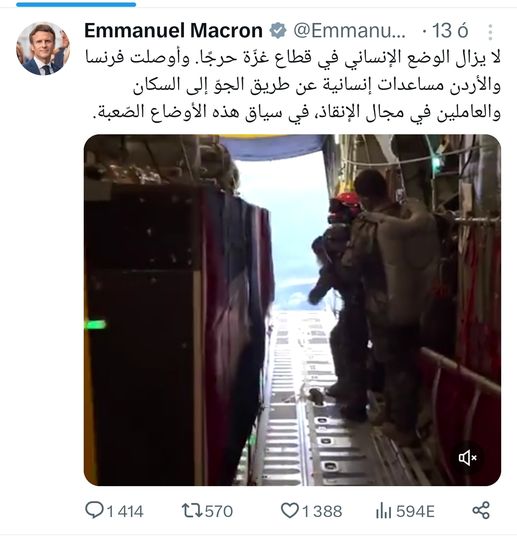Open analytics via the bar chart icon
The height and width of the screenshot is (540, 517).
383,511
